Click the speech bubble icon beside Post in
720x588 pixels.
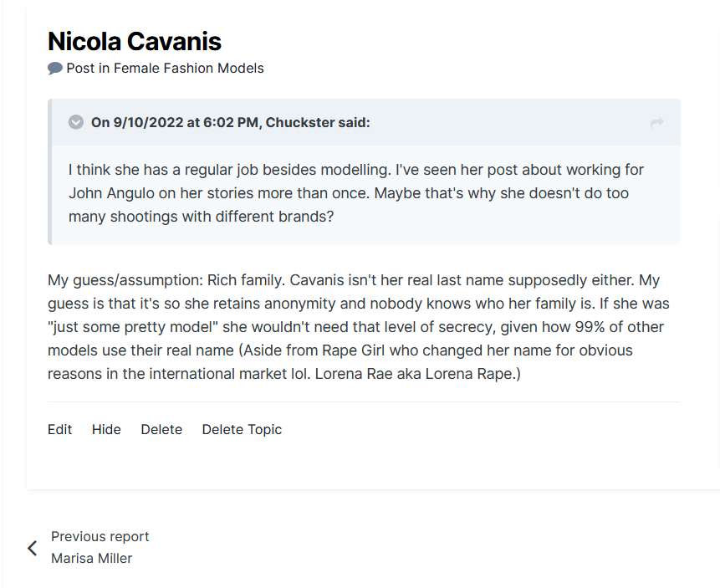[55, 69]
